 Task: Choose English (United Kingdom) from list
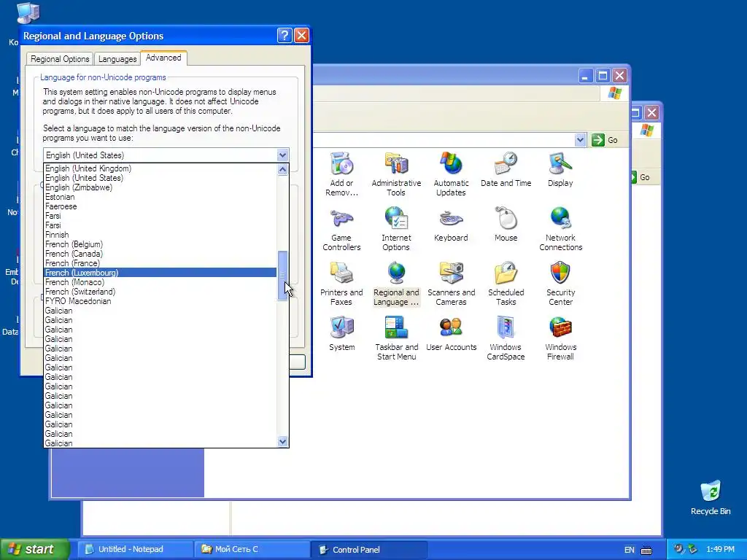click(x=160, y=168)
